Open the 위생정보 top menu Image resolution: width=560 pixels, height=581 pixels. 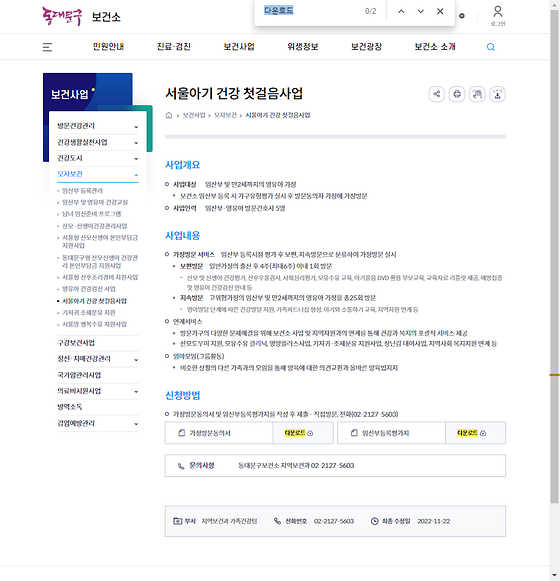(x=303, y=47)
